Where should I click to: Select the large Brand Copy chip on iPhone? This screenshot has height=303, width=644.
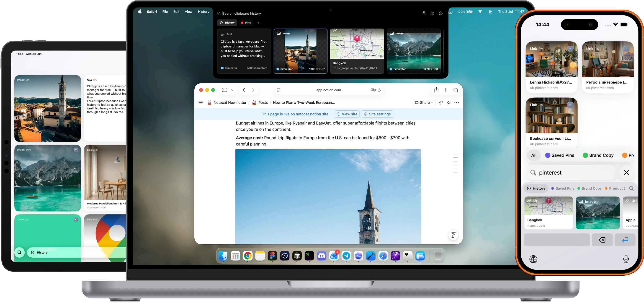click(x=598, y=155)
